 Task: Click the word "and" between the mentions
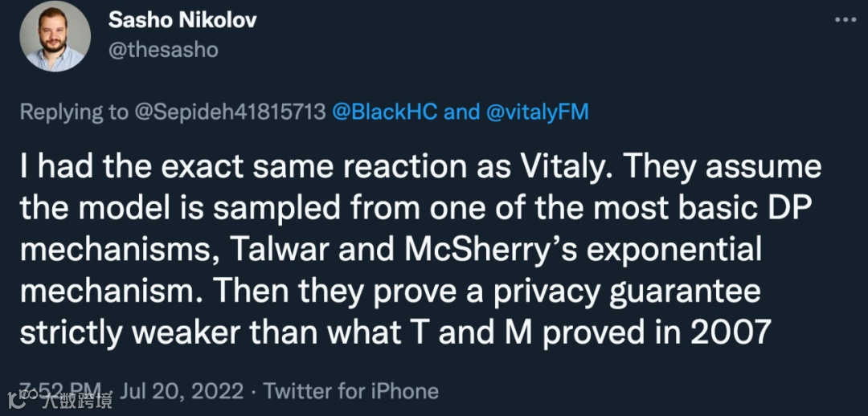461,112
